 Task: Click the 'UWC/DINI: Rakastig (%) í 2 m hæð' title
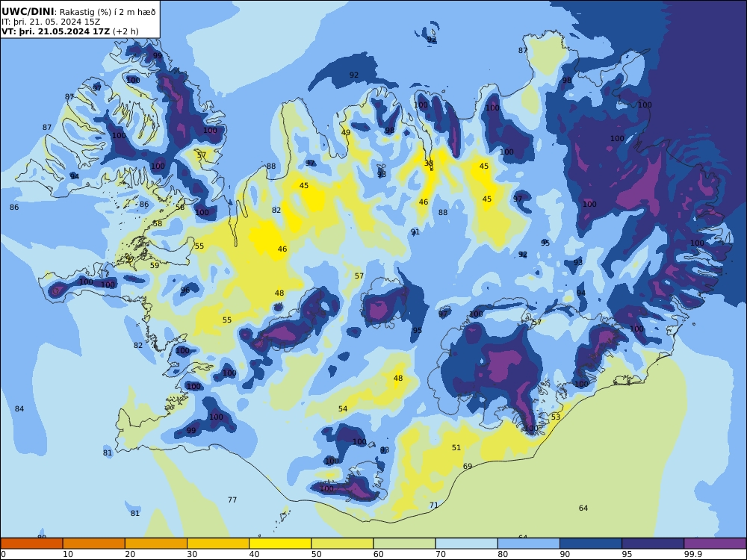tap(78, 12)
